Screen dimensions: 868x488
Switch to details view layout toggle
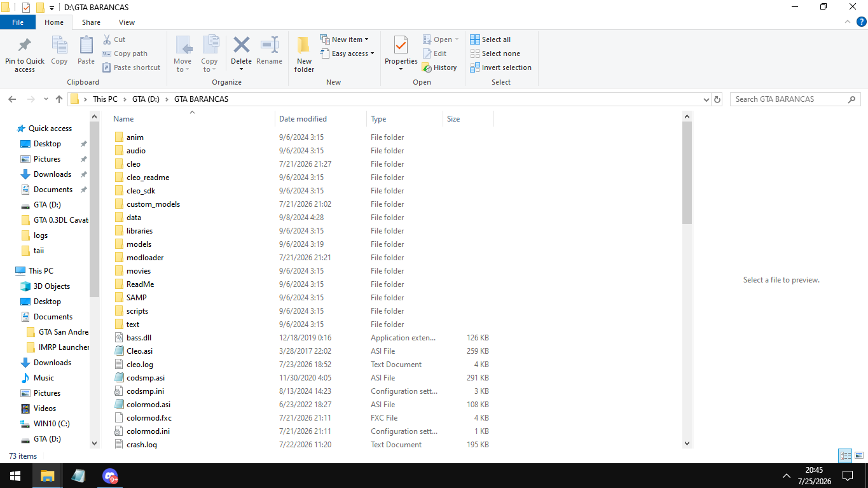point(845,456)
